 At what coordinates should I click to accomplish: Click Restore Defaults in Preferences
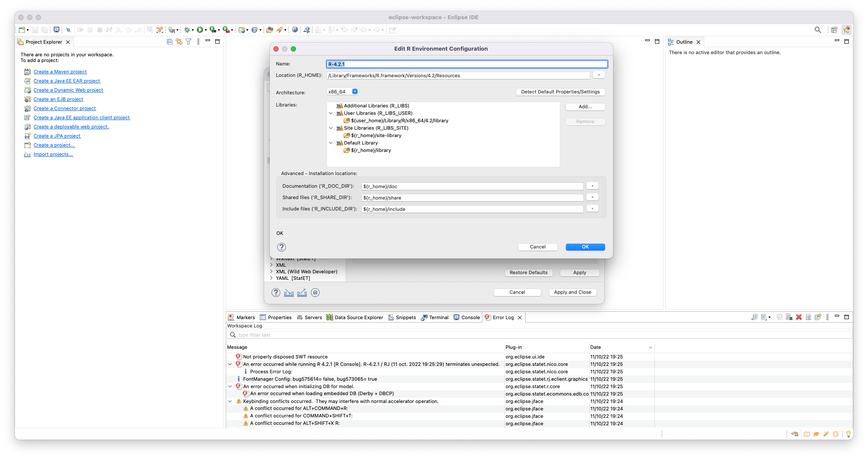coord(528,272)
